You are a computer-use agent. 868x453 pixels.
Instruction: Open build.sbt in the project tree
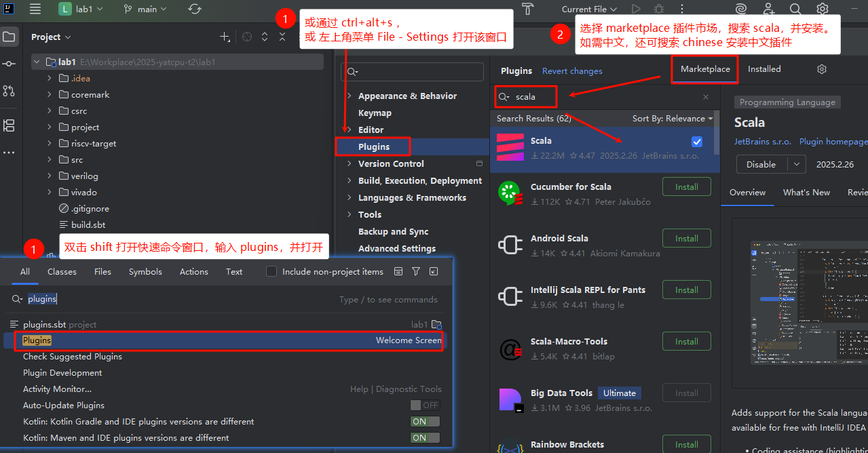(88, 225)
